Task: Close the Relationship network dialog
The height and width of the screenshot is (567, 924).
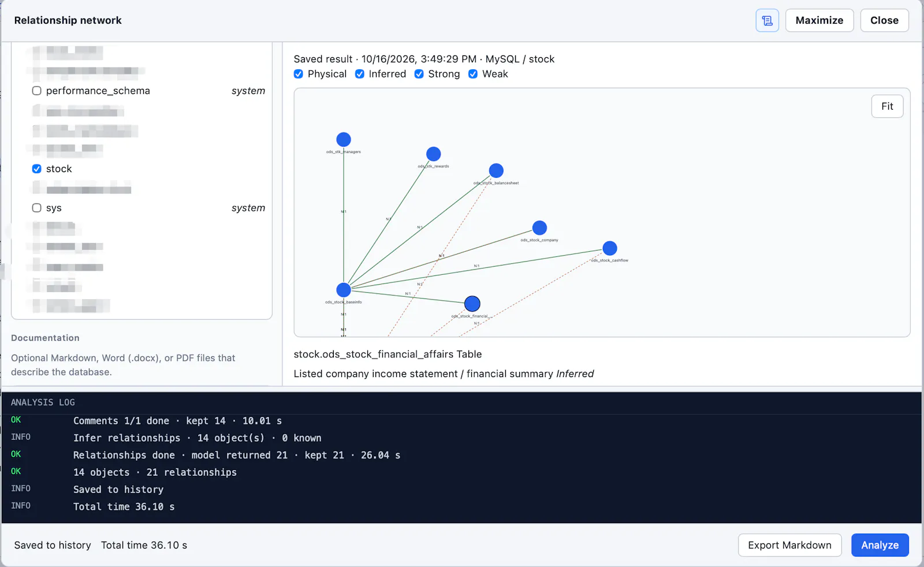Action: 884,20
